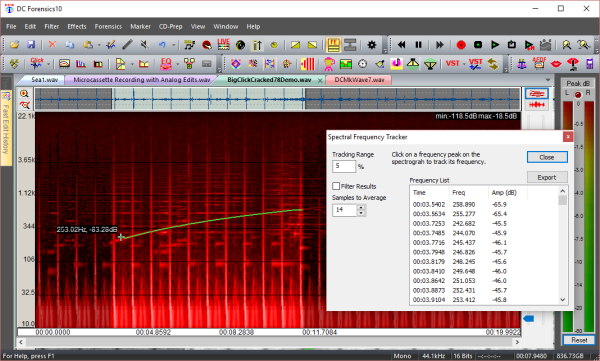The height and width of the screenshot is (361, 600).
Task: Increase Samples to Average with up spinner
Action: tap(361, 207)
